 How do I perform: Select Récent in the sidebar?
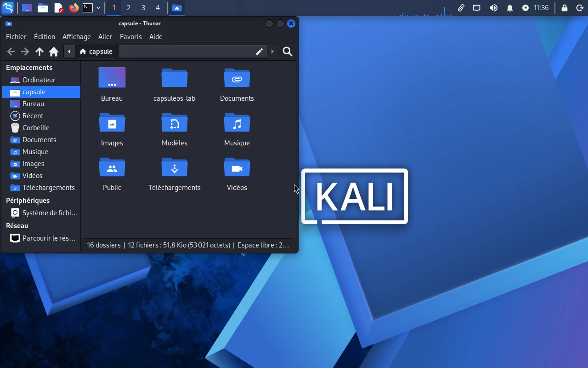coord(41,116)
